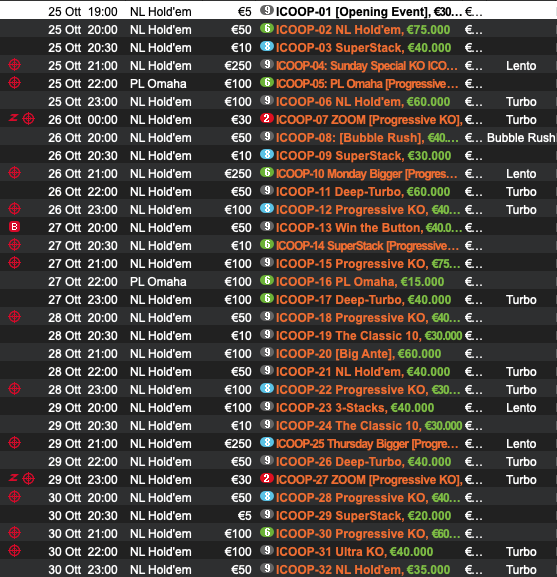Viewport: 557px width, 577px height.
Task: Click the red heads-up 2 badge on ICOOP-27
Action: (x=267, y=478)
